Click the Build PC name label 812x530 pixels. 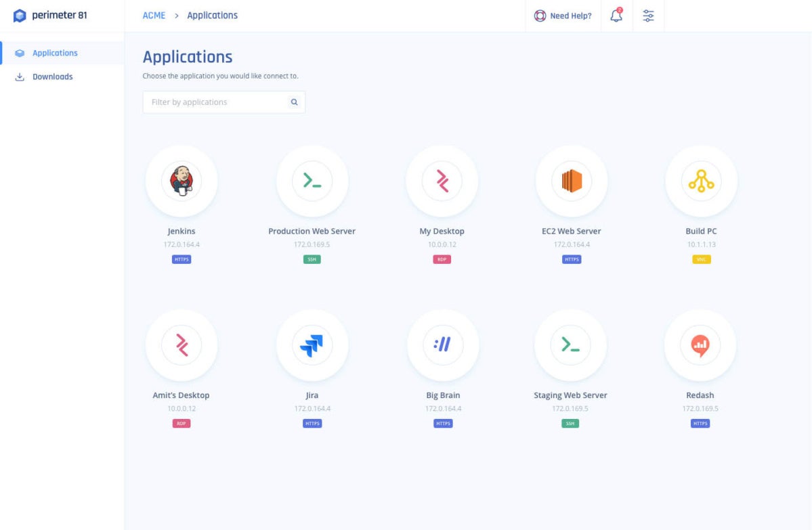[701, 231]
